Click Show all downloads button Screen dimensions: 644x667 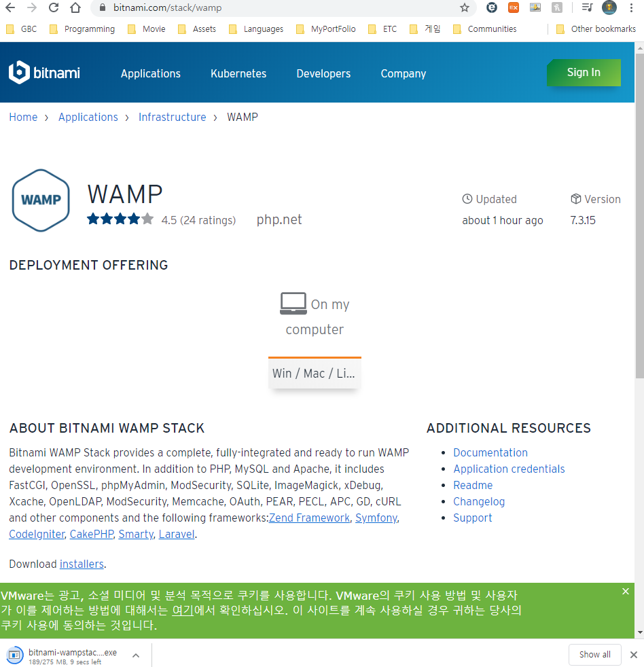pyautogui.click(x=594, y=655)
